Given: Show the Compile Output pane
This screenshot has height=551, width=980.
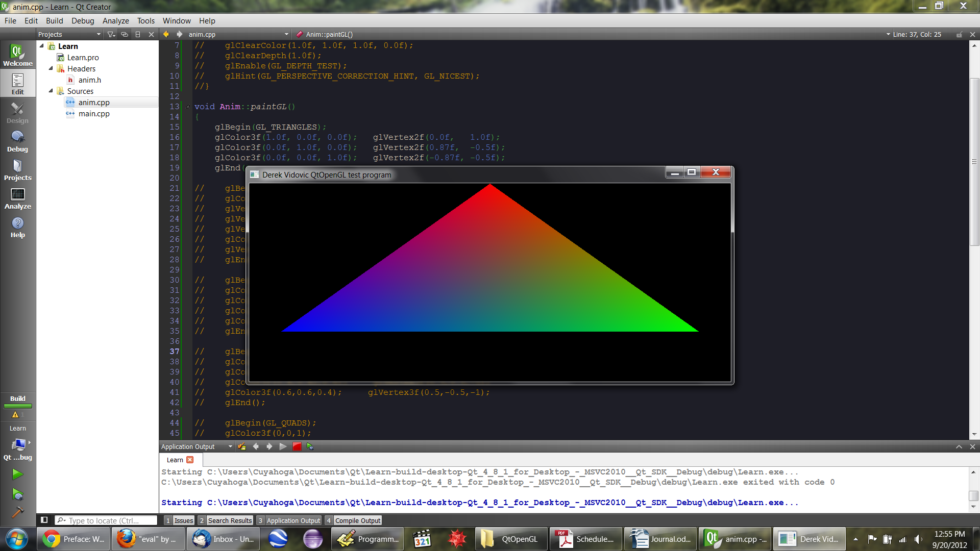Looking at the screenshot, I should click(354, 520).
